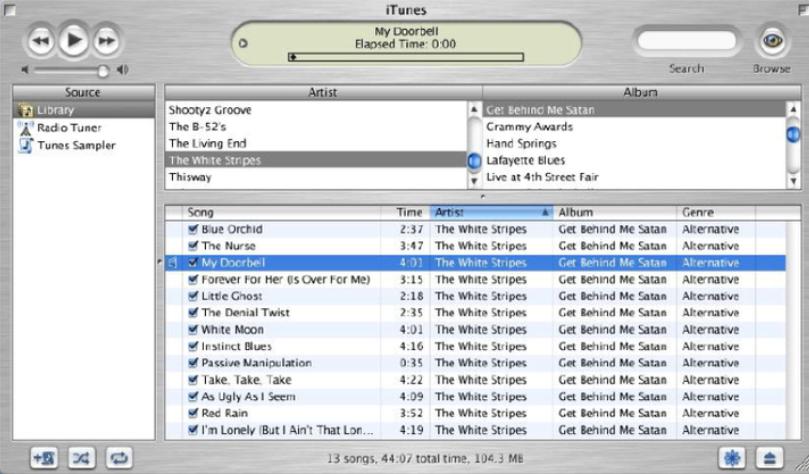
Task: Click status text showing 13 songs total
Action: coord(425,458)
